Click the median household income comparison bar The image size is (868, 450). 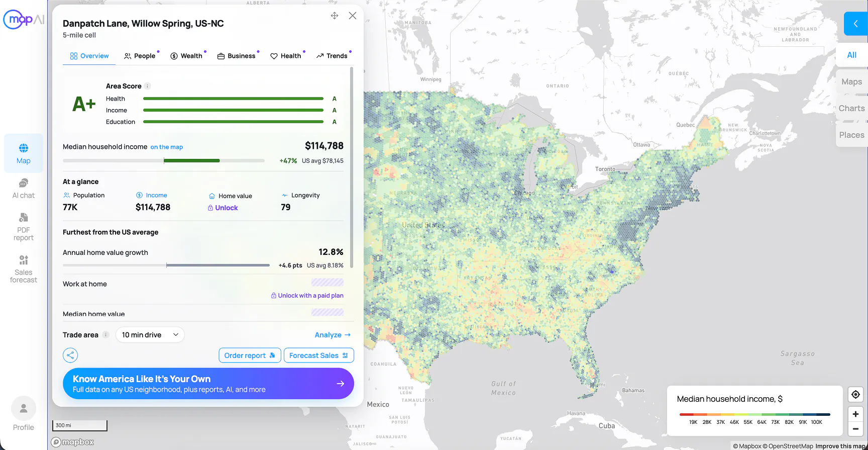click(x=164, y=161)
